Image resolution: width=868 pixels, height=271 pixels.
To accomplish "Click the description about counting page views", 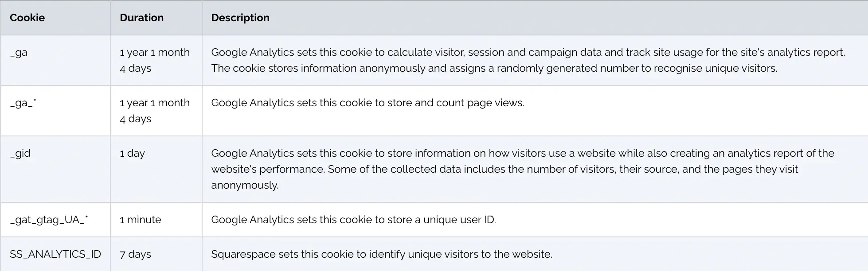I will tap(367, 103).
